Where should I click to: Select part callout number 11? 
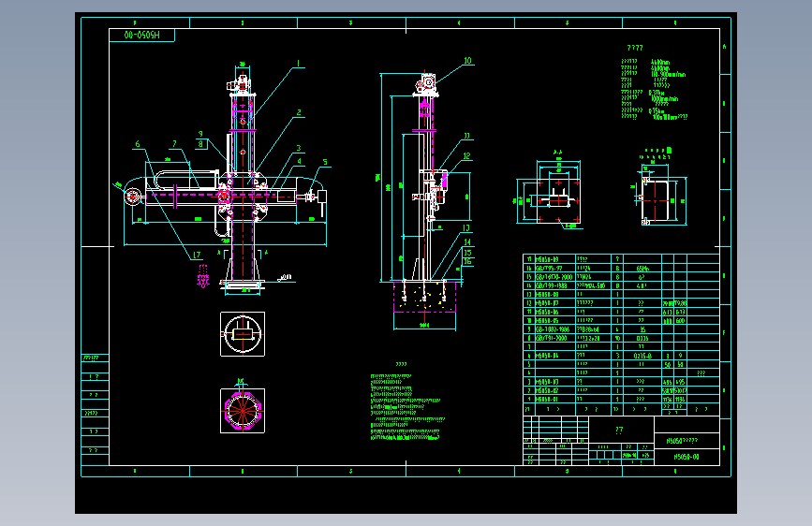pyautogui.click(x=466, y=136)
